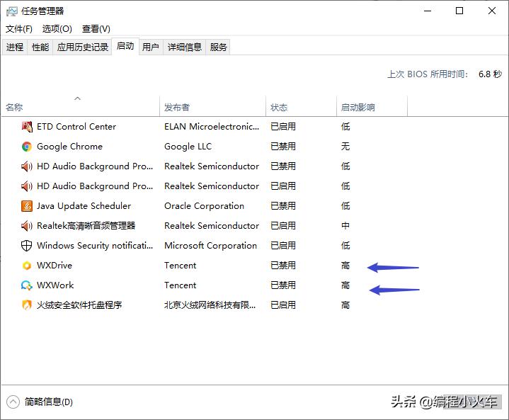Switch to the 应用历史记录 tab
509x420 pixels.
pyautogui.click(x=82, y=47)
